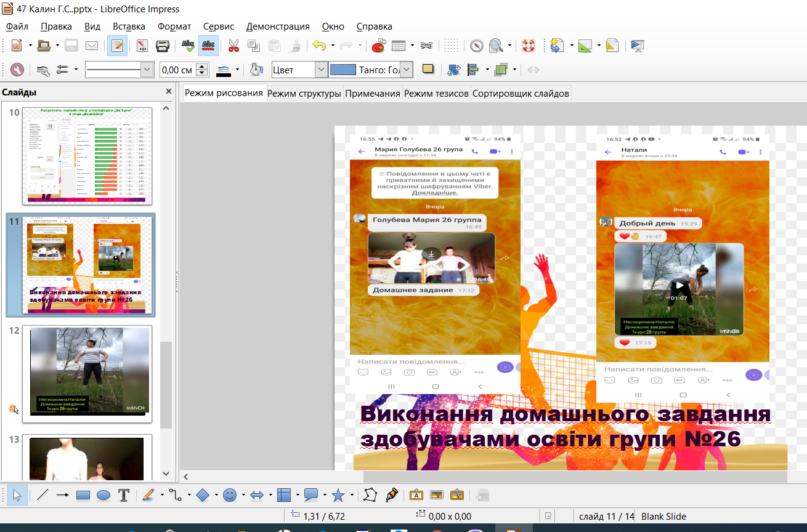This screenshot has height=532, width=807.
Task: Click the Cut scissors icon
Action: coord(233,46)
